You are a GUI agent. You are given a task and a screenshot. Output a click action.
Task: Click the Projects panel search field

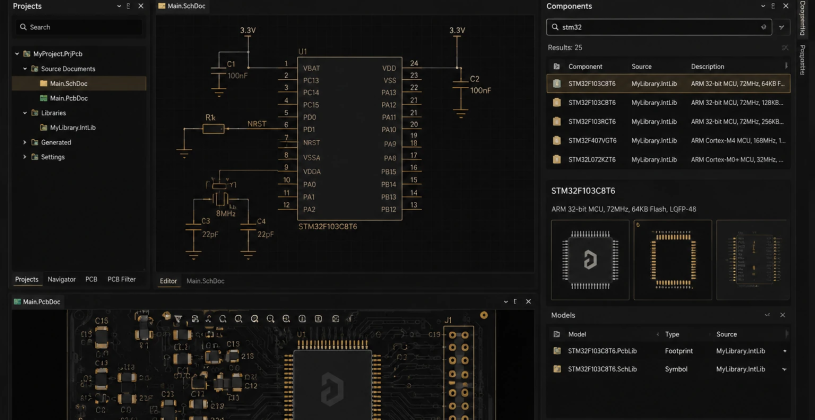78,27
